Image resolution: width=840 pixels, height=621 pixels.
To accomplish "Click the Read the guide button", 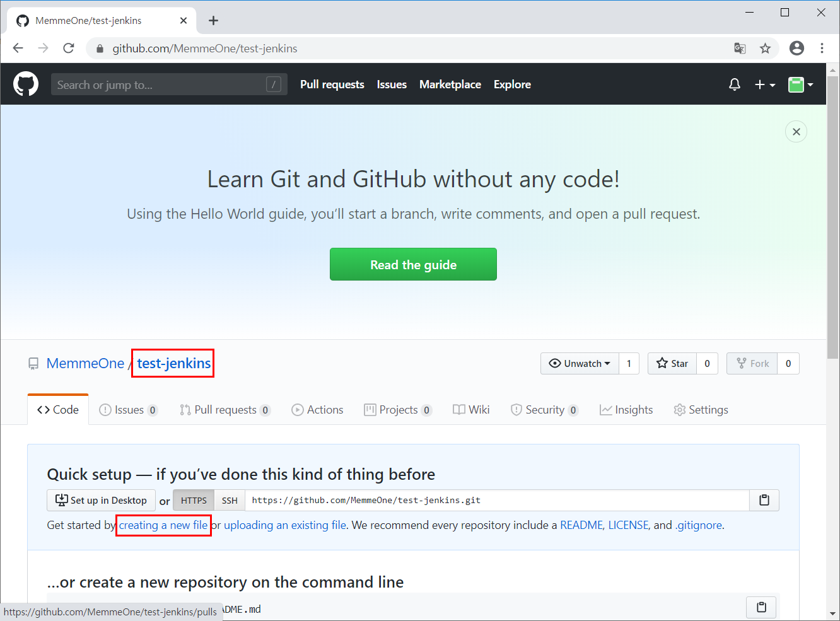I will tap(413, 264).
